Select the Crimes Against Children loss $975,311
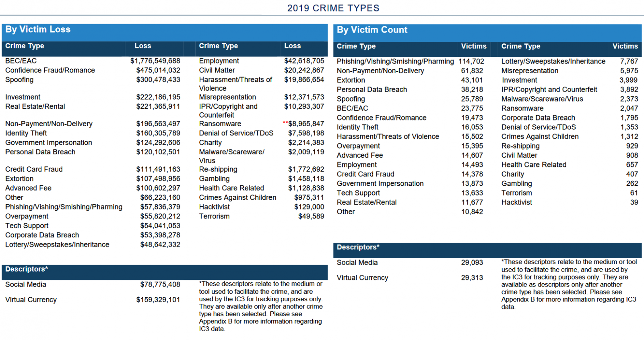Image resolution: width=644 pixels, height=340 pixels. [309, 197]
